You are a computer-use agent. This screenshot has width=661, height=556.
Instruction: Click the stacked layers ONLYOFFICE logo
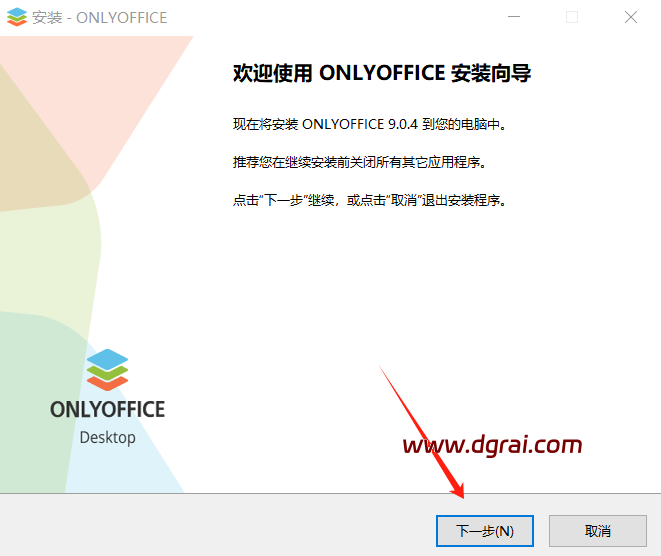tap(107, 369)
